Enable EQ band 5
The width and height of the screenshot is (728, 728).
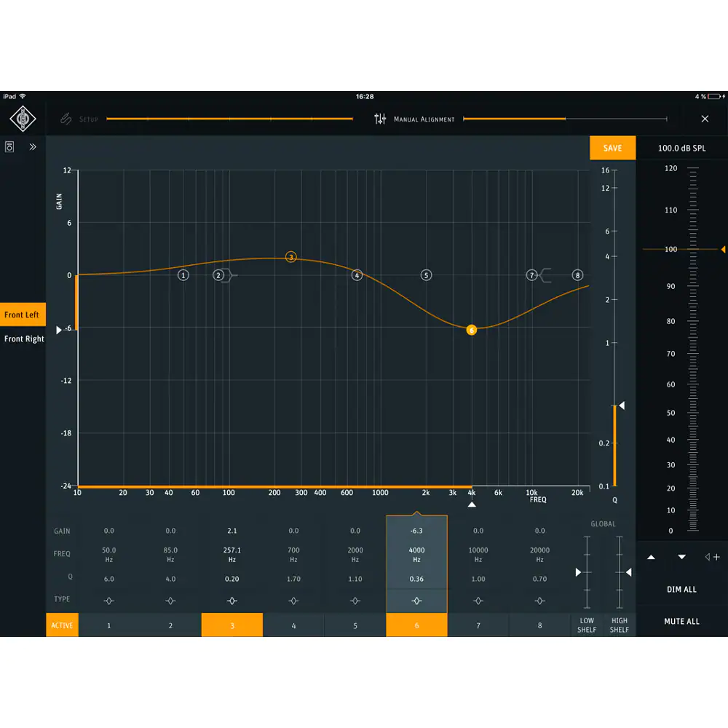click(355, 625)
